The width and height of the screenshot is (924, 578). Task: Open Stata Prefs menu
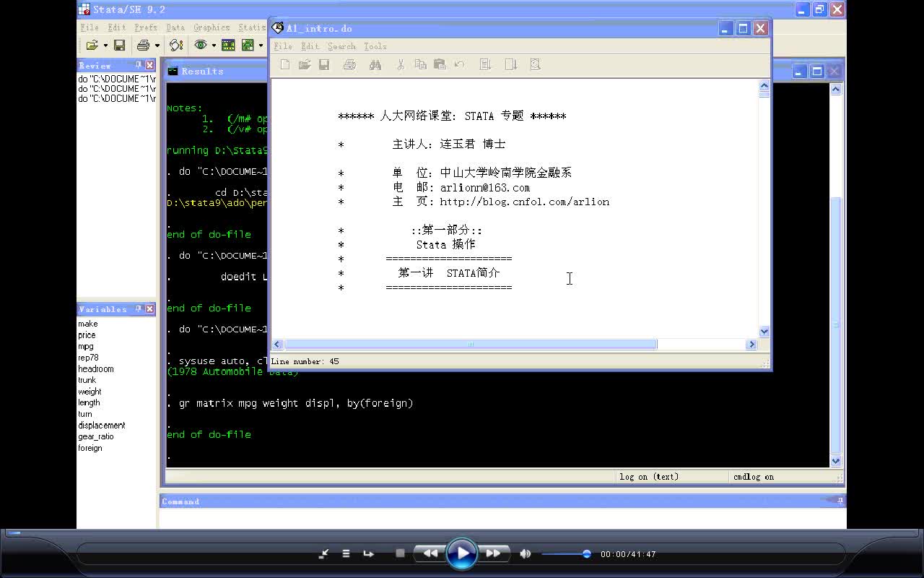click(146, 27)
